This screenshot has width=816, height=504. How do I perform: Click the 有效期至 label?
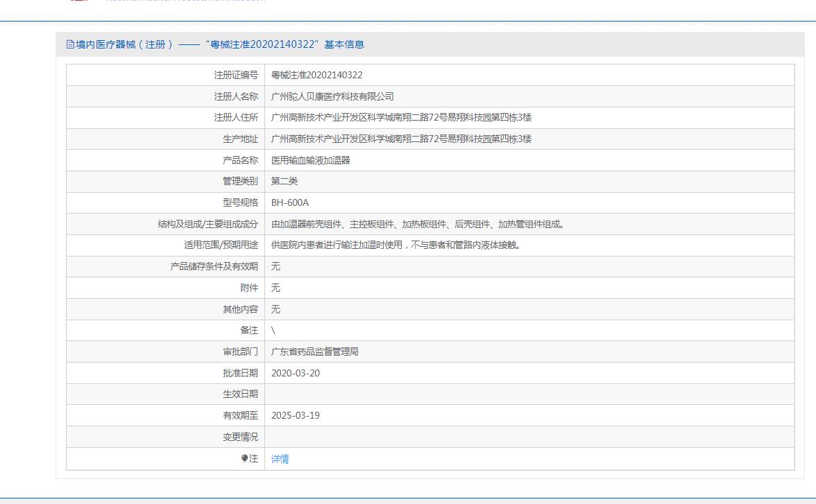pos(240,415)
